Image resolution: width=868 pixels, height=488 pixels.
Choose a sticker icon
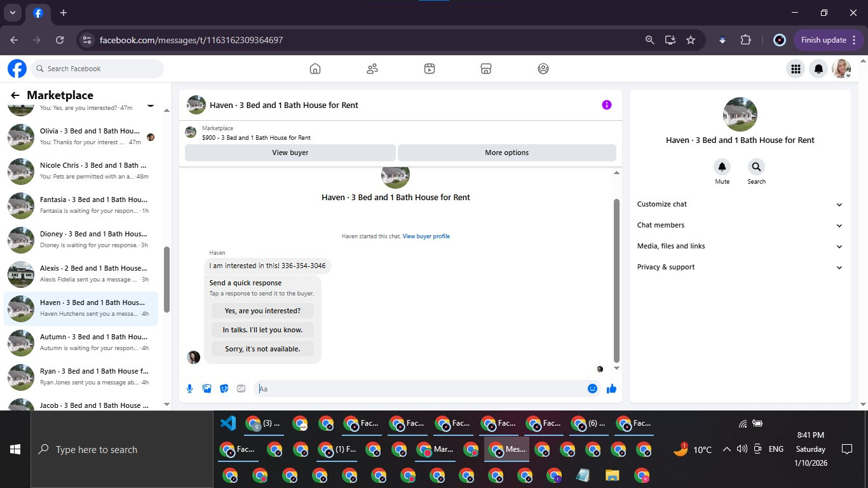[224, 388]
